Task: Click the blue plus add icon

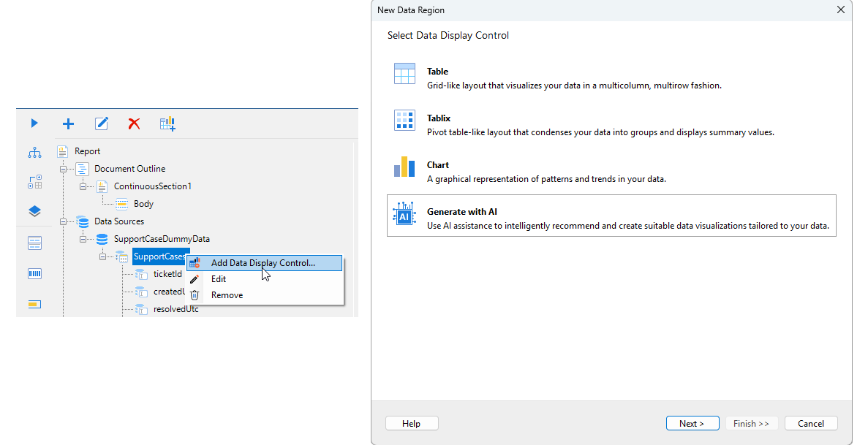Action: (x=68, y=123)
